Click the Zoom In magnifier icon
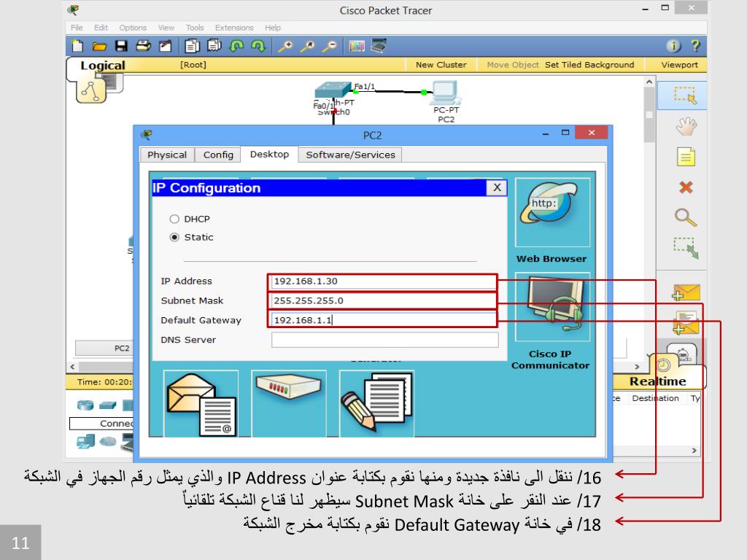Image resolution: width=747 pixels, height=560 pixels. pos(285,46)
